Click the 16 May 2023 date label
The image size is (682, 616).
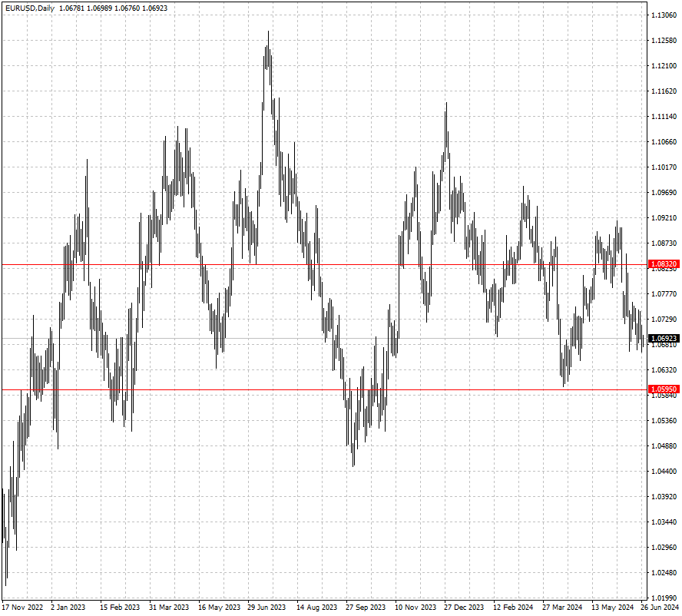219,607
